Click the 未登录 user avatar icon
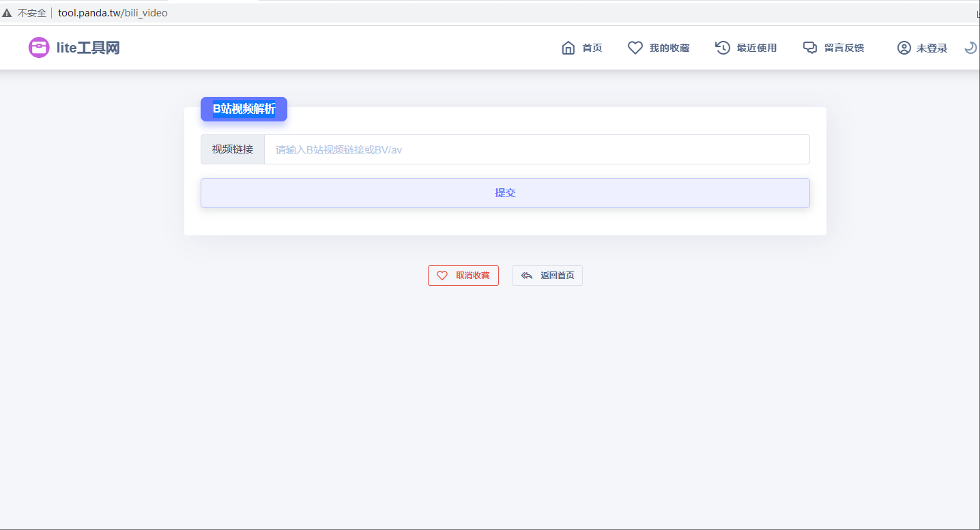Screen dimensions: 980x530 pos(904,48)
